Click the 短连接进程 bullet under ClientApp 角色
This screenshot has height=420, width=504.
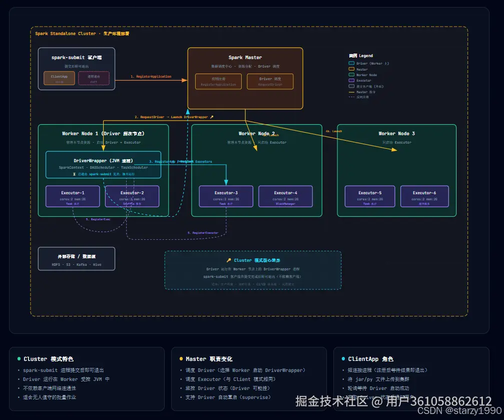(x=388, y=370)
